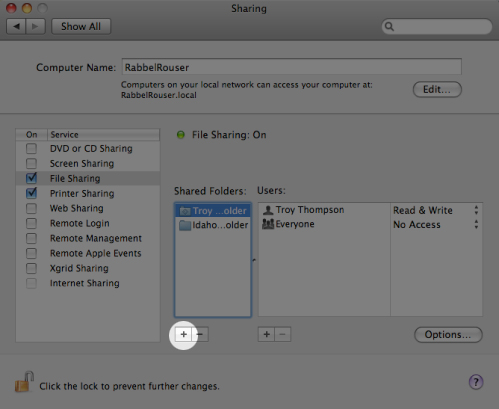Enable the DVD or CD Sharing checkbox
Image resolution: width=499 pixels, height=409 pixels.
pyautogui.click(x=31, y=148)
